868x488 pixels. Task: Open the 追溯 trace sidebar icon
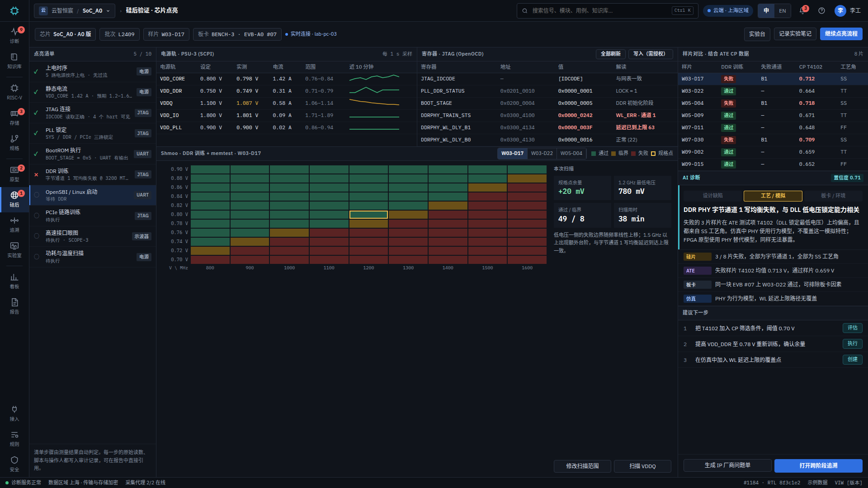coord(14,224)
